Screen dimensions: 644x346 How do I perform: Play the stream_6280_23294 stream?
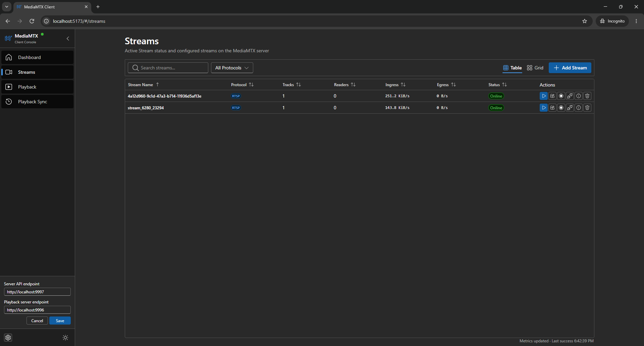point(544,108)
